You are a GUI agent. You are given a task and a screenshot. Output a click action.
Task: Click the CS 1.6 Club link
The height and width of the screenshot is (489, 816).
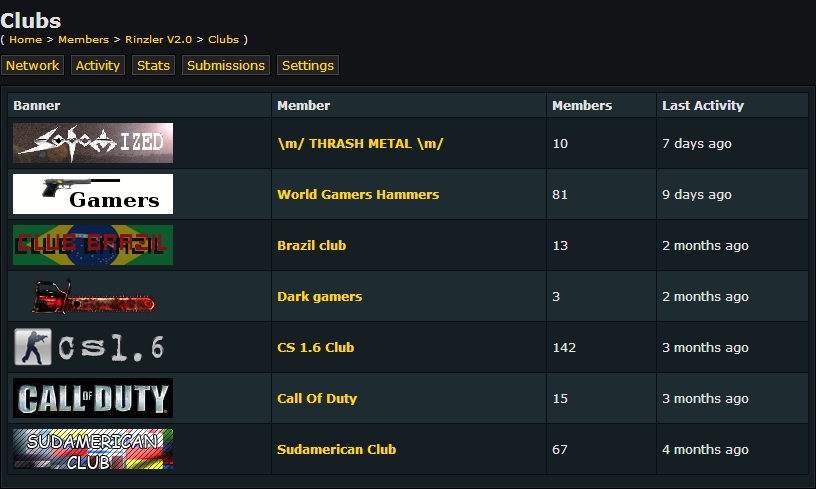click(x=315, y=348)
